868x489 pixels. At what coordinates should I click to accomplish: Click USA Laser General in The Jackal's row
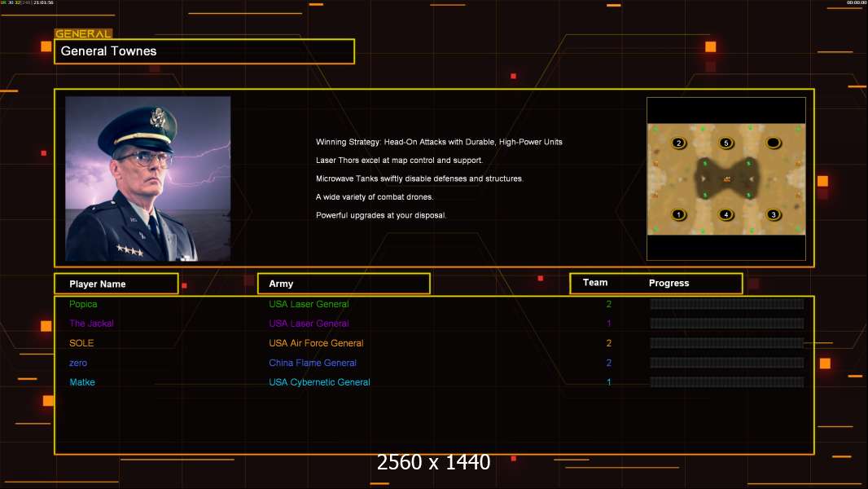coord(309,324)
